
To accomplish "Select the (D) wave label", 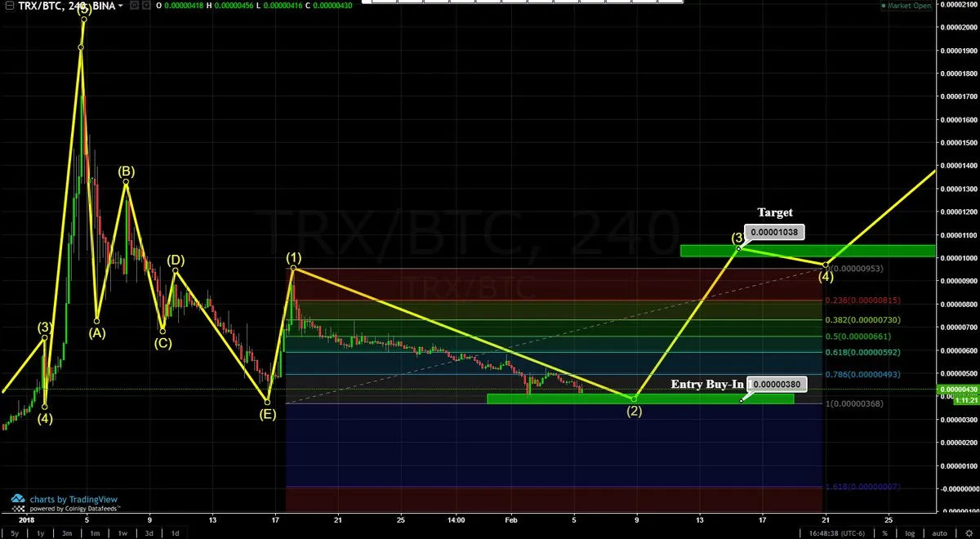I will pos(176,261).
